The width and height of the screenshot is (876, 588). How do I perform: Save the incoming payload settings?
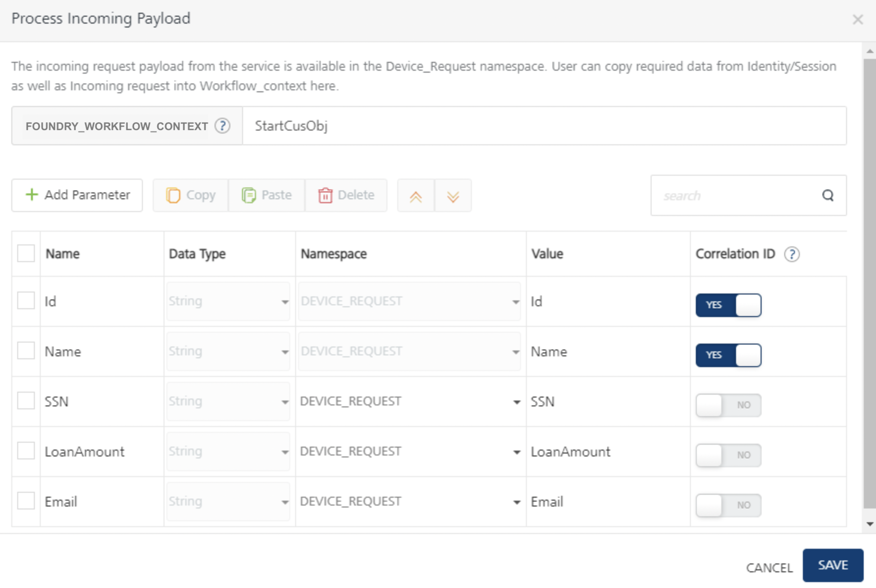[x=832, y=565]
